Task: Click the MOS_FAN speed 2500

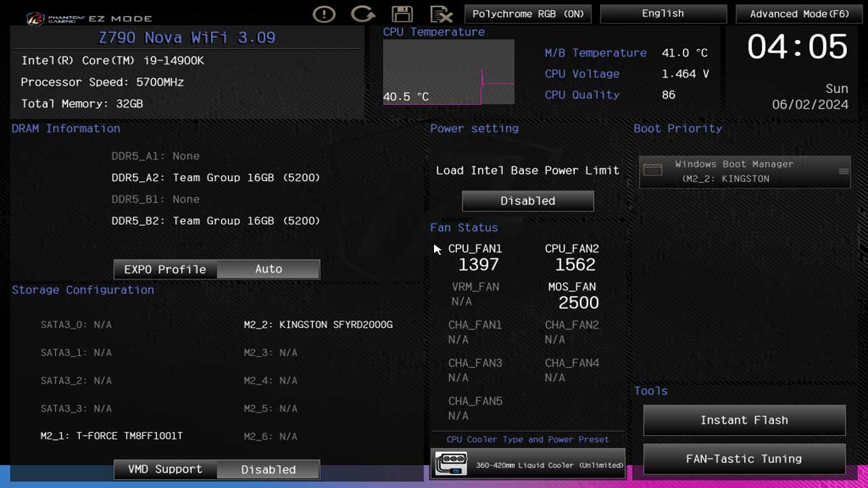Action: (578, 302)
